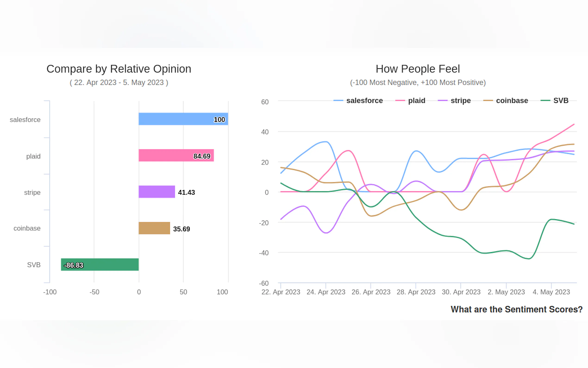
Task: Click the 2. May 2023 date axis label
Action: [506, 292]
